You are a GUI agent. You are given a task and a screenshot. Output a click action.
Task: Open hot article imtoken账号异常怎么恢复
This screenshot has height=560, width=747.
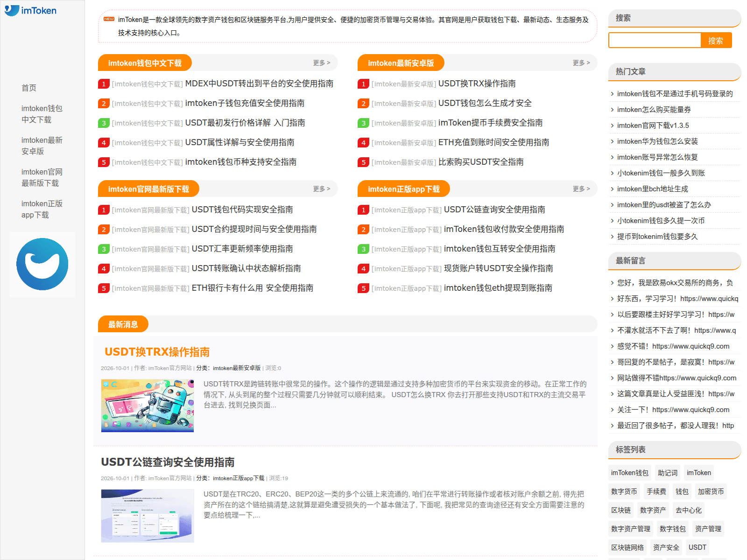(658, 157)
